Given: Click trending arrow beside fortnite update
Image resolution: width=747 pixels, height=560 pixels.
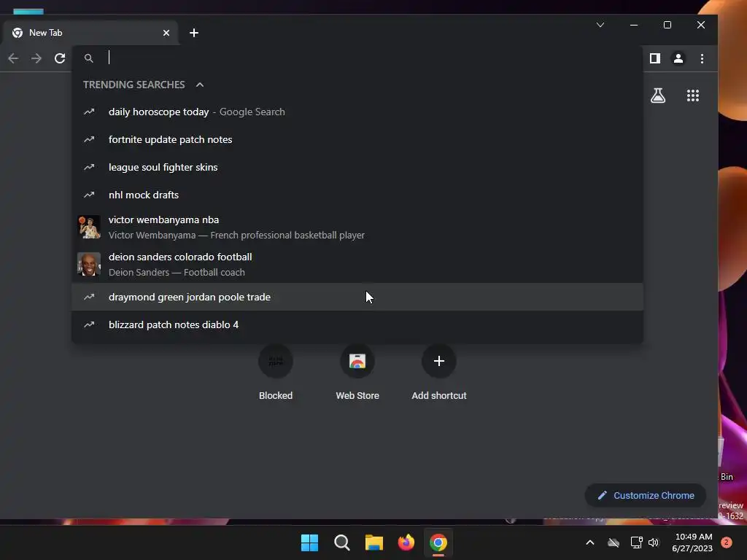Looking at the screenshot, I should click(89, 139).
